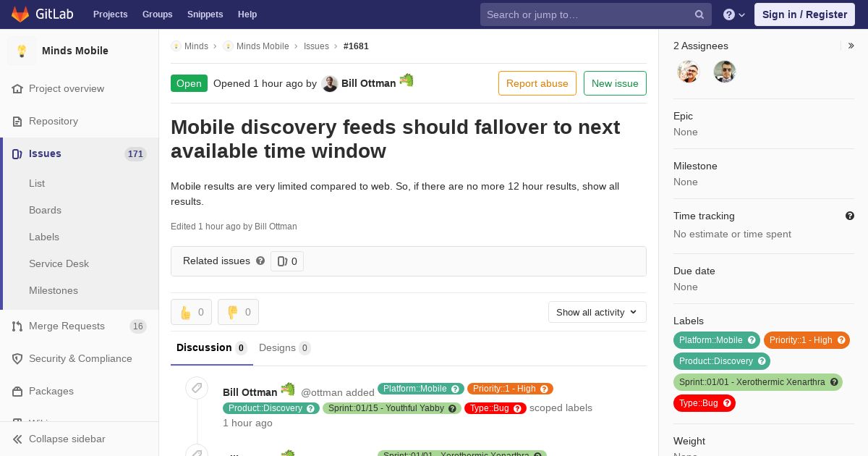The height and width of the screenshot is (456, 868).
Task: Click the Time tracking help icon
Action: coord(850,216)
